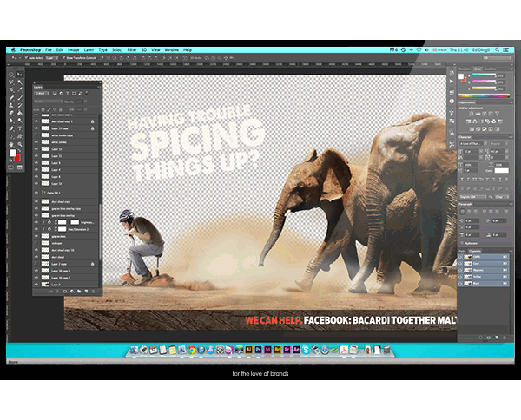Hide the bottom Layer 7 layer
The height and width of the screenshot is (420, 521).
click(36, 285)
